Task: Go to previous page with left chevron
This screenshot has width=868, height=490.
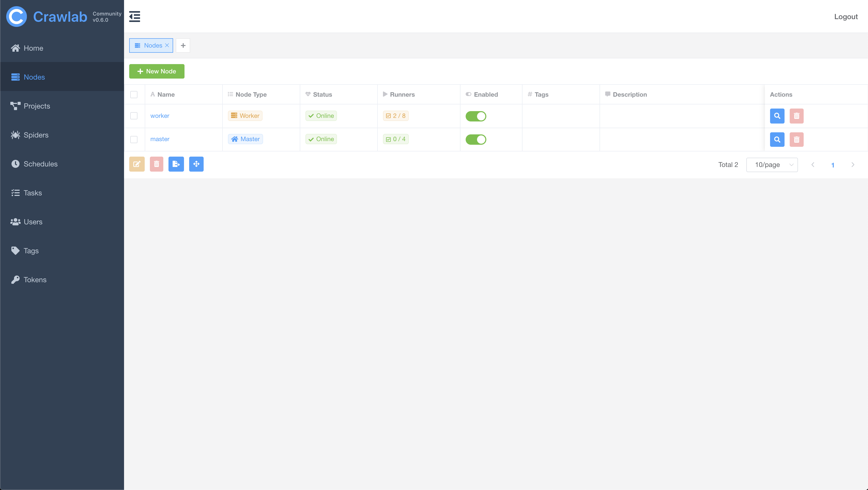Action: pyautogui.click(x=813, y=165)
